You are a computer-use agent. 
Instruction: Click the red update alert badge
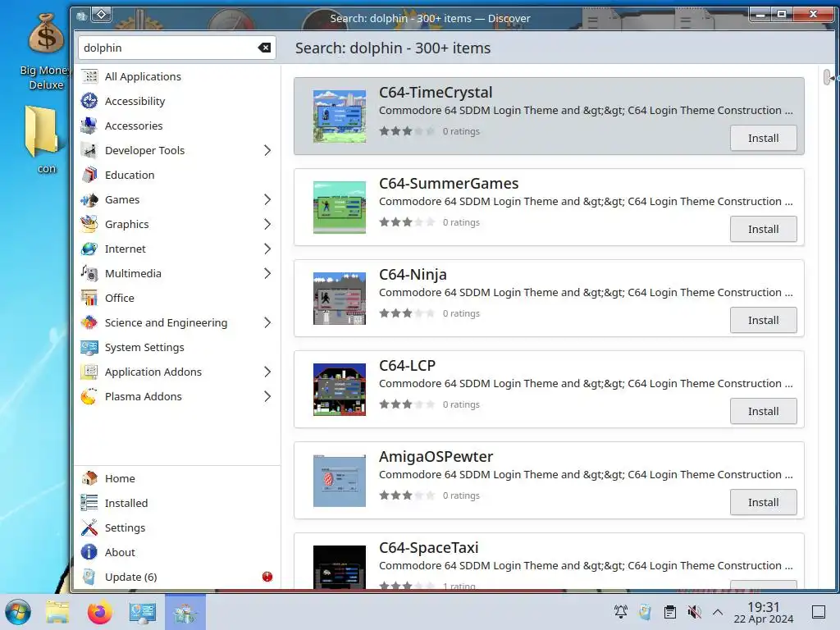point(267,577)
